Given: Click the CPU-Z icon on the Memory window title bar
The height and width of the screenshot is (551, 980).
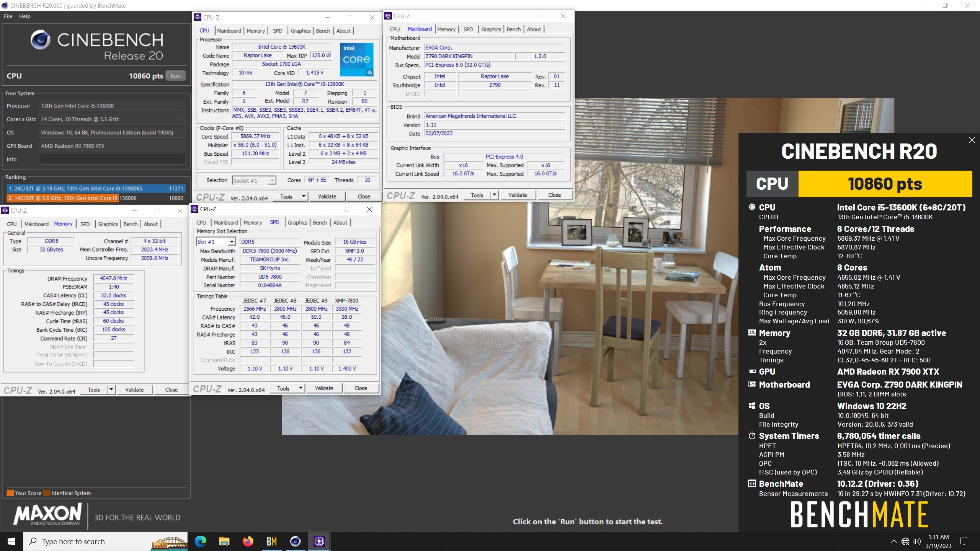Looking at the screenshot, I should coord(5,210).
